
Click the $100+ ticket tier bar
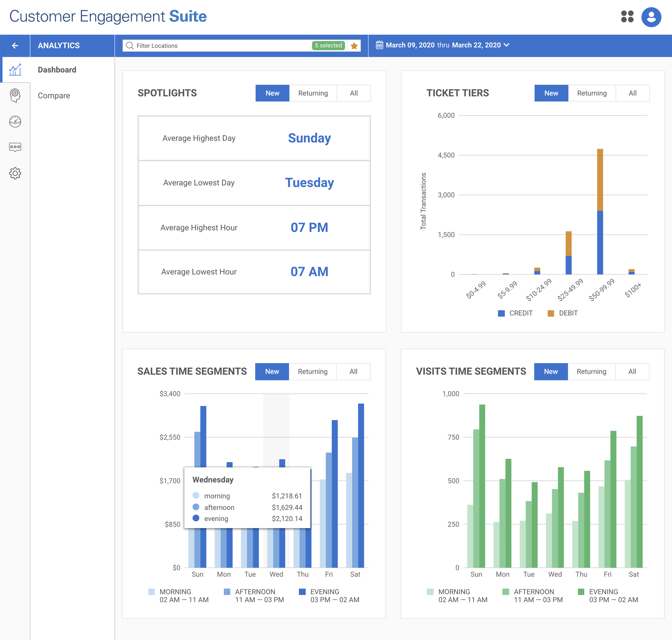click(631, 272)
